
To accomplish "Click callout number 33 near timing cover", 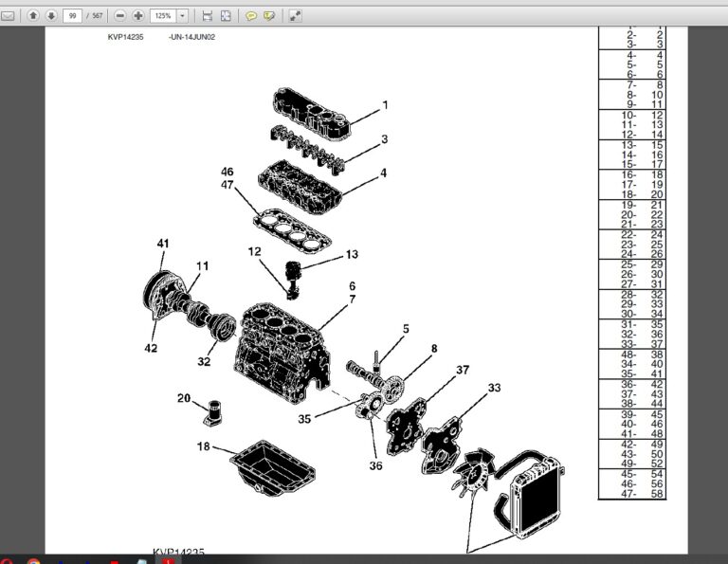I will click(x=495, y=388).
